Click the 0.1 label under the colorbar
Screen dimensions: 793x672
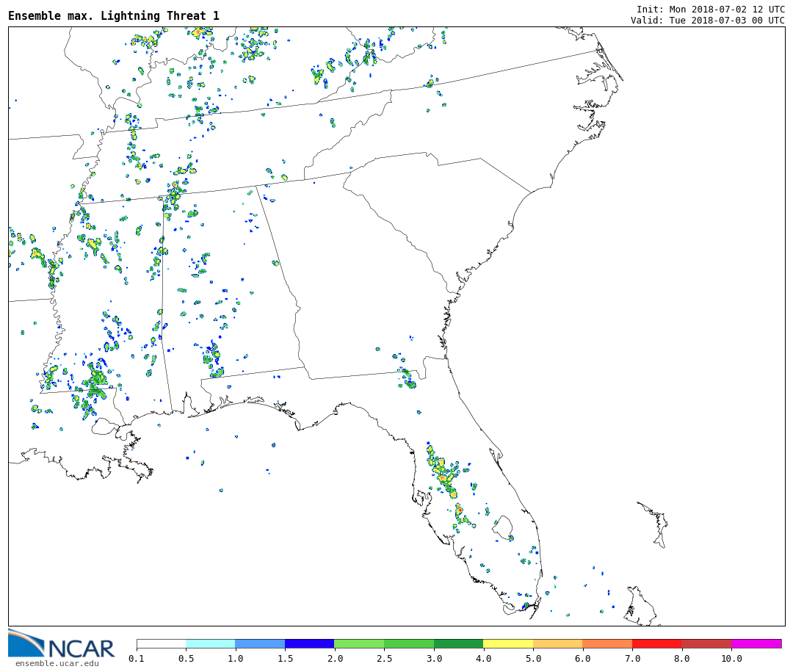pyautogui.click(x=137, y=659)
